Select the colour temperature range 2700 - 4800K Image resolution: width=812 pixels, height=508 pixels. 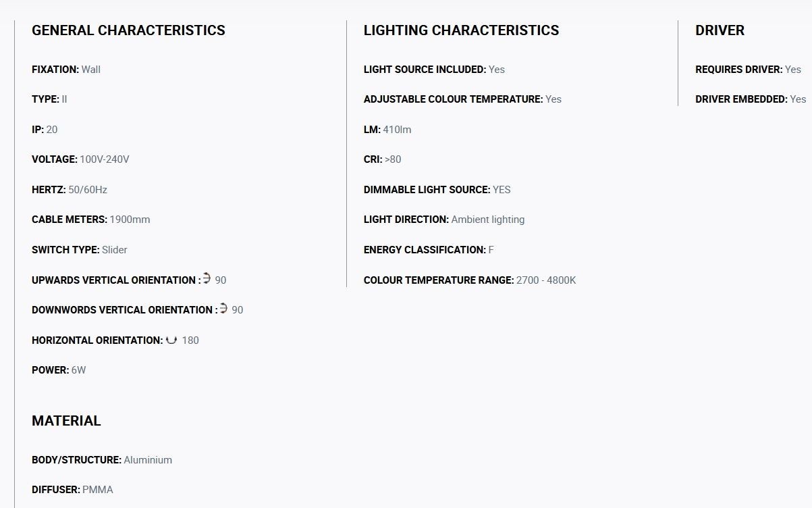546,280
